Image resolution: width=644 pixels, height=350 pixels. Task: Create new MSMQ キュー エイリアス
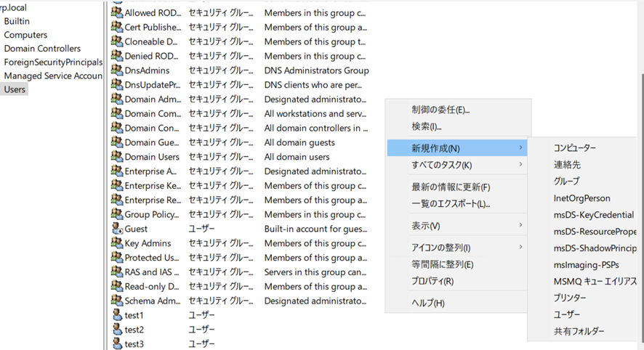595,281
